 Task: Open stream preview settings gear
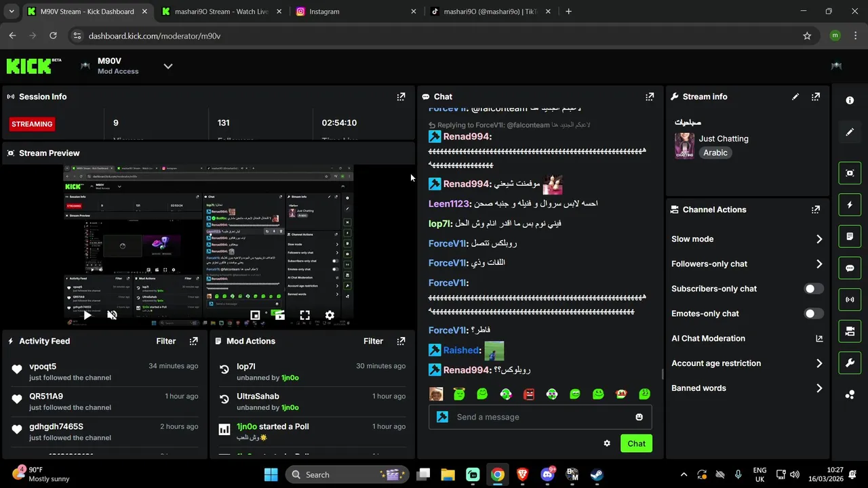pyautogui.click(x=330, y=315)
